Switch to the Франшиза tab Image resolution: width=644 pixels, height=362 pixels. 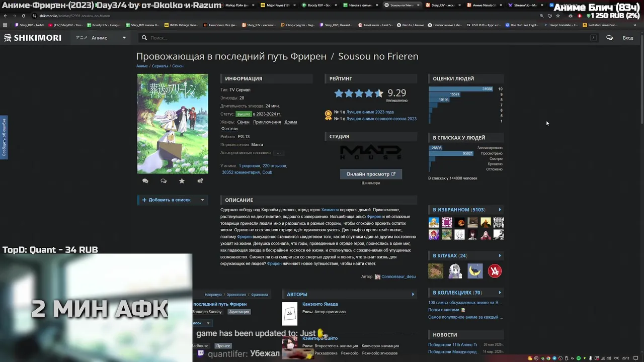pyautogui.click(x=260, y=294)
